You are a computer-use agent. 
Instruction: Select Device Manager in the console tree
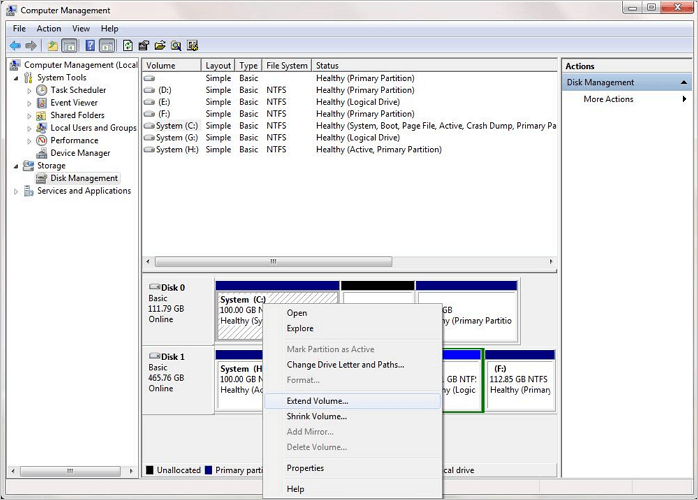click(80, 153)
